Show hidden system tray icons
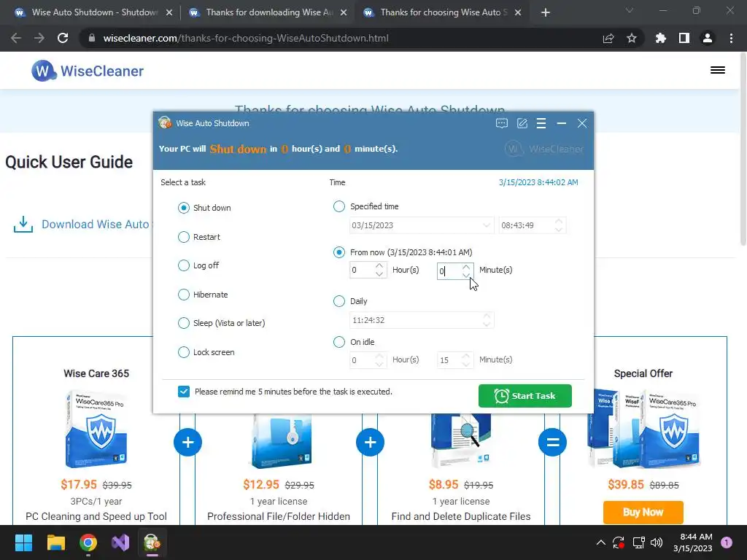747x560 pixels. [x=601, y=542]
